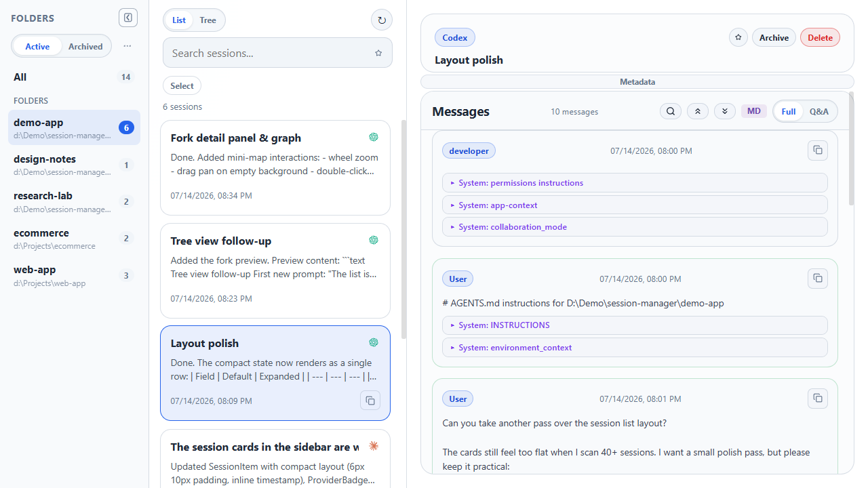
Task: Delete the Layout polish session
Action: click(x=820, y=38)
